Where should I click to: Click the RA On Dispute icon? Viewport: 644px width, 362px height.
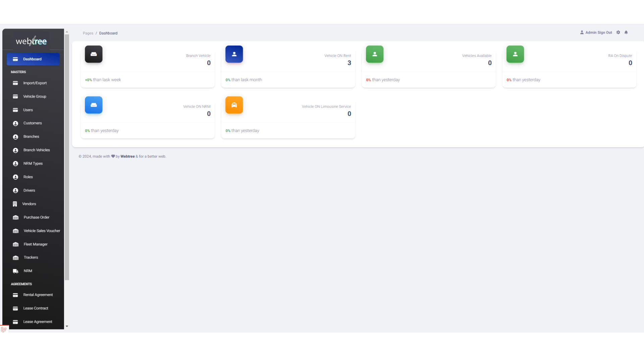coord(515,54)
